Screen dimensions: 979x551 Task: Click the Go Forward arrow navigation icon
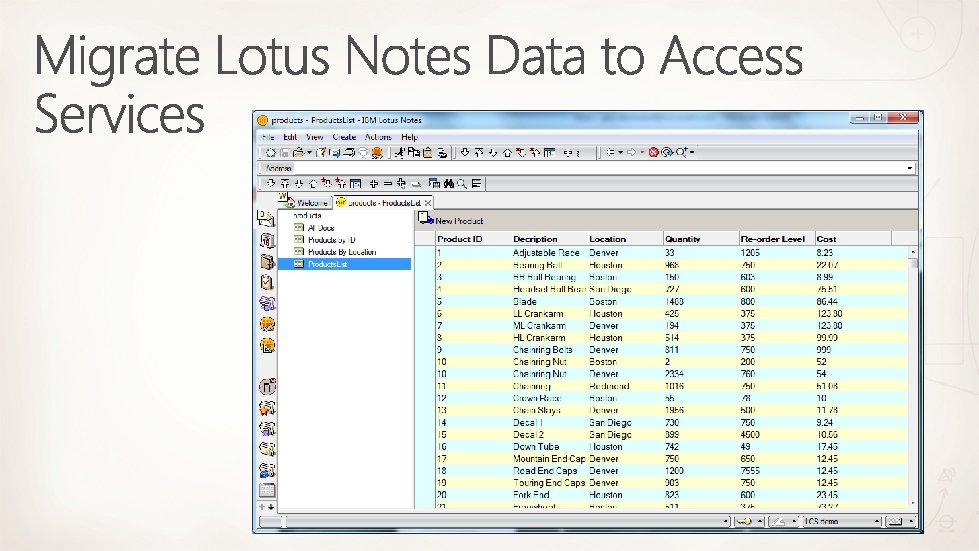coord(631,152)
